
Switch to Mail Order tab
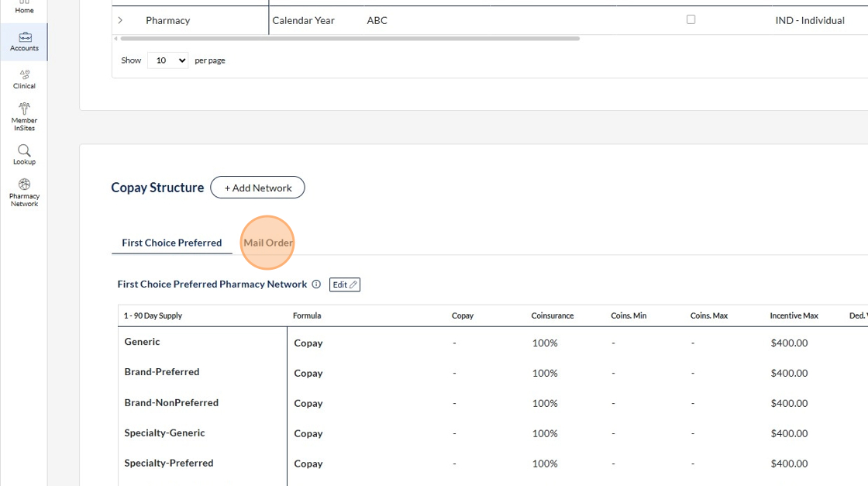click(268, 243)
